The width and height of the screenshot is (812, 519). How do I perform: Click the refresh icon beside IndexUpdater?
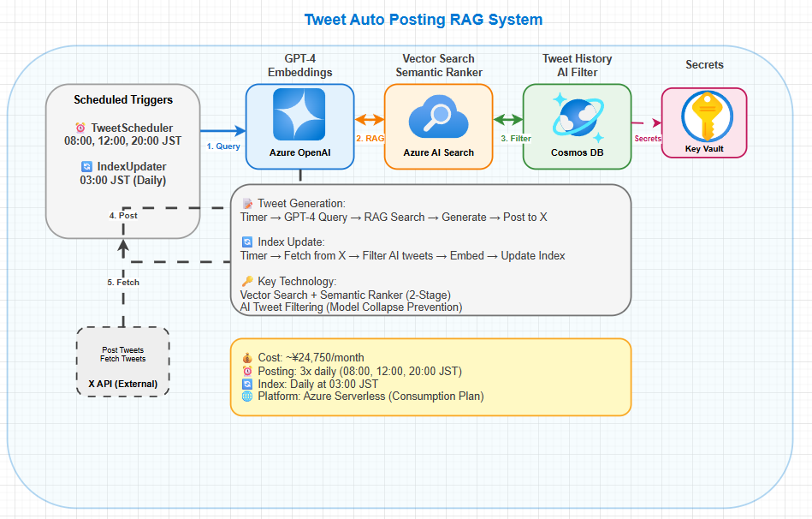(86, 166)
